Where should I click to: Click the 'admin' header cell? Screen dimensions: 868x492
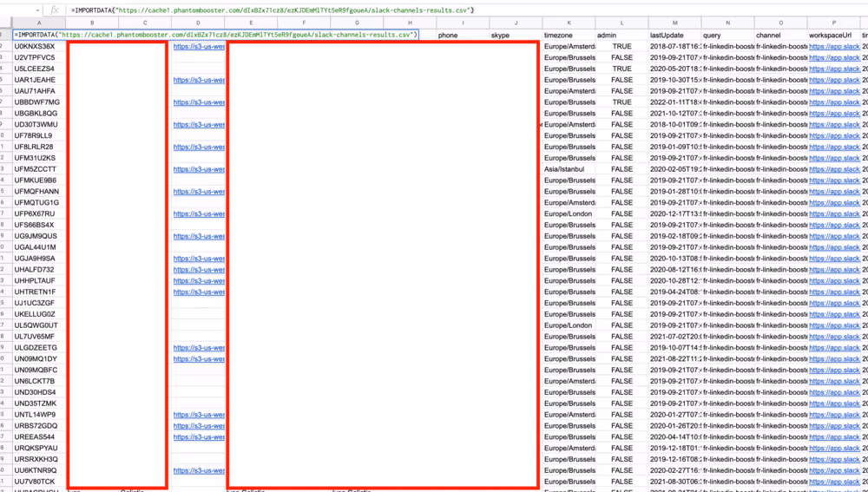click(x=621, y=36)
